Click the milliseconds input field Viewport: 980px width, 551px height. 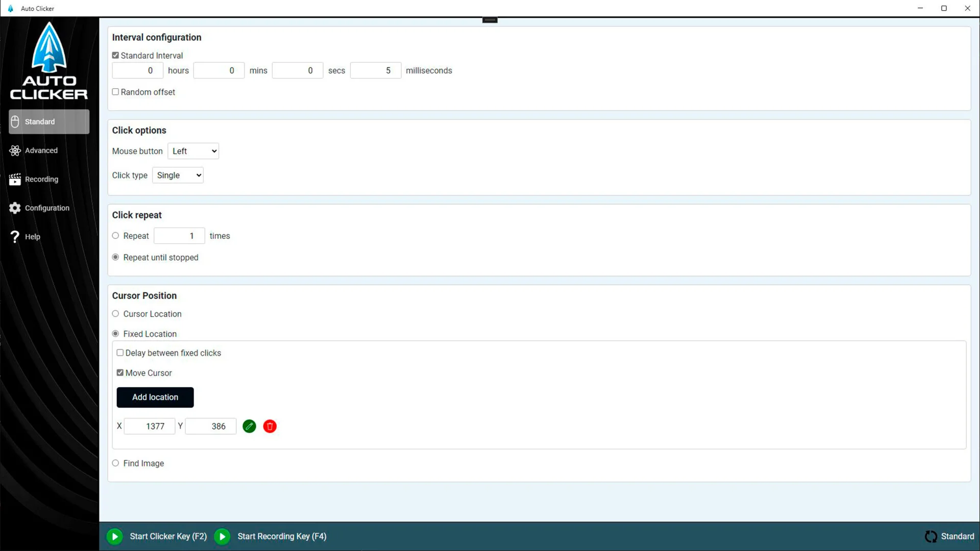click(x=376, y=71)
